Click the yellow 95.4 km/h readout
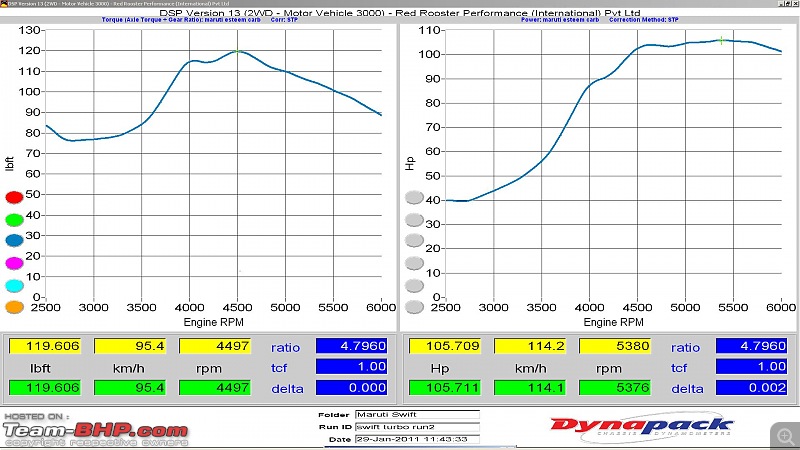800x450 pixels. point(130,346)
